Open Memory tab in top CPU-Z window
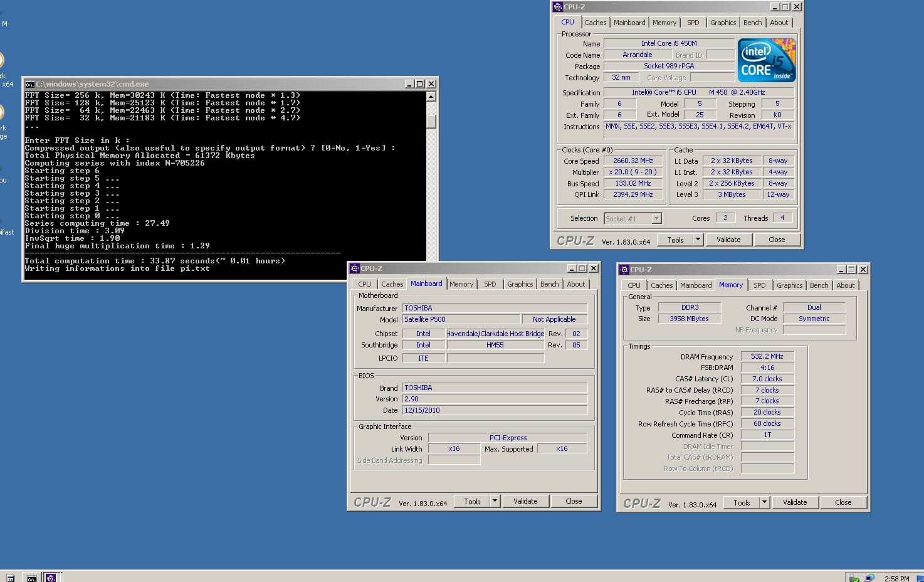Screen dimensions: 924x582 [x=664, y=23]
